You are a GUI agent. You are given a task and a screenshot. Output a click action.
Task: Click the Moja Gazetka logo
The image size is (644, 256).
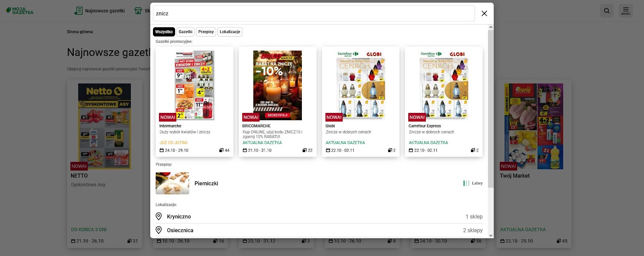pos(19,10)
